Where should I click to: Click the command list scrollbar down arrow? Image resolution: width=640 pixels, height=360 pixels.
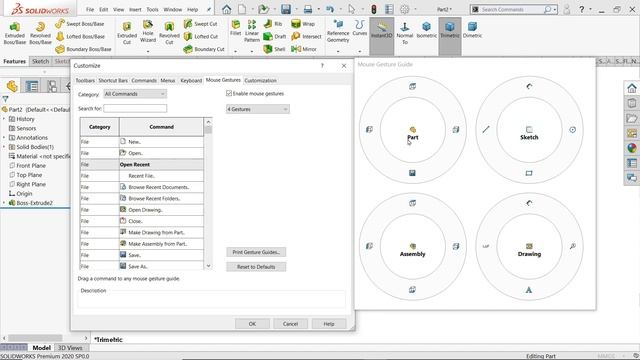pos(208,266)
